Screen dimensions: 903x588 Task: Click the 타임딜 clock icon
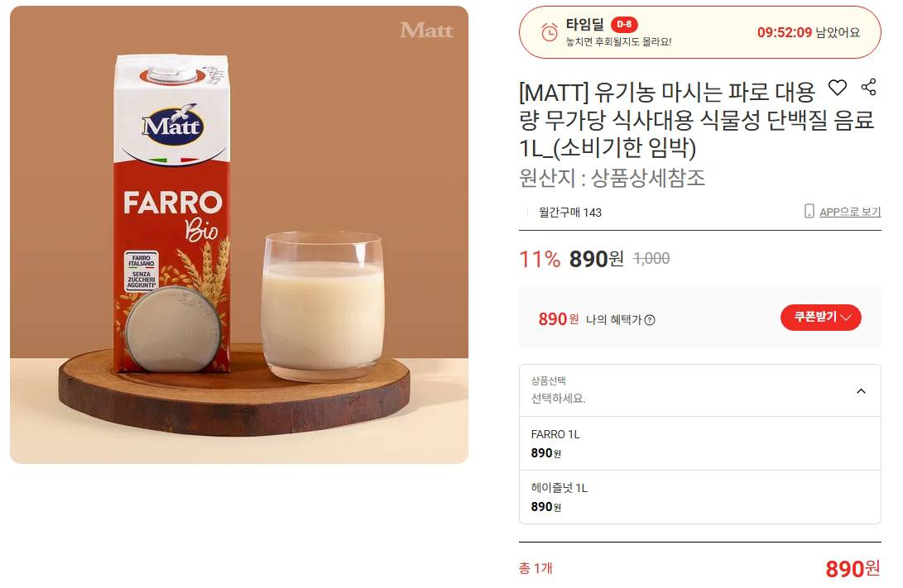click(x=547, y=31)
